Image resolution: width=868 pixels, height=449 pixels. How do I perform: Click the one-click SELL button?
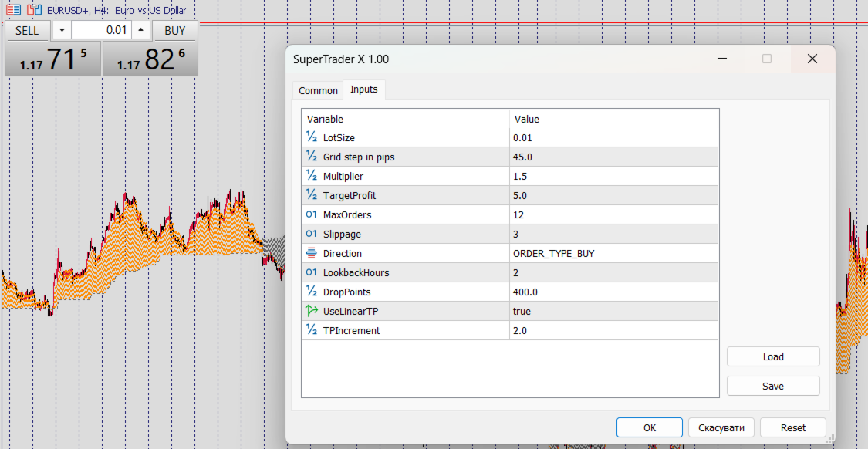[27, 30]
